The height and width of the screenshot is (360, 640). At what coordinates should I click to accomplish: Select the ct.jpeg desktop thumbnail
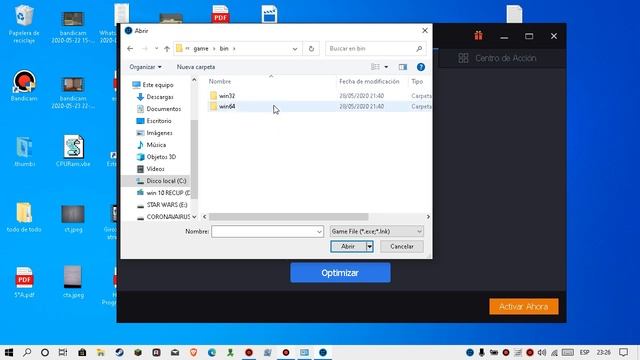(x=73, y=218)
